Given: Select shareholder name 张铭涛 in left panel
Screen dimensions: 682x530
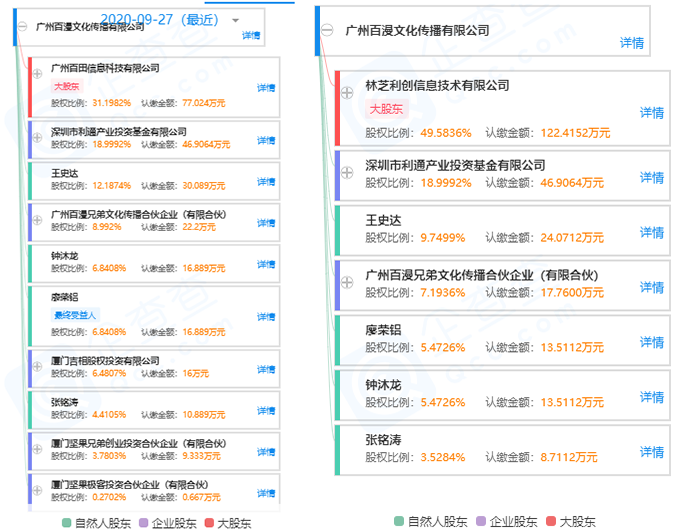Looking at the screenshot, I should [x=64, y=402].
